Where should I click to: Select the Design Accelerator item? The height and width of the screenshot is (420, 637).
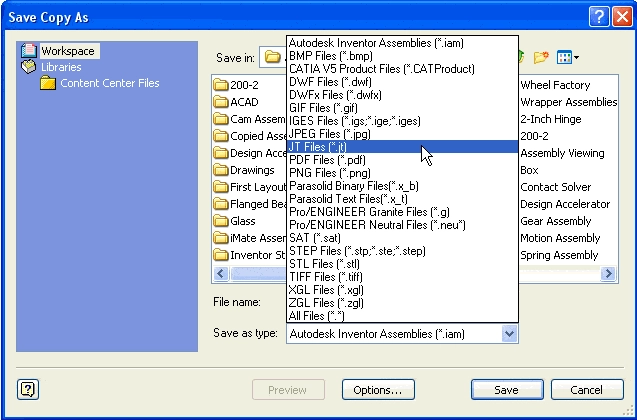[x=565, y=204]
